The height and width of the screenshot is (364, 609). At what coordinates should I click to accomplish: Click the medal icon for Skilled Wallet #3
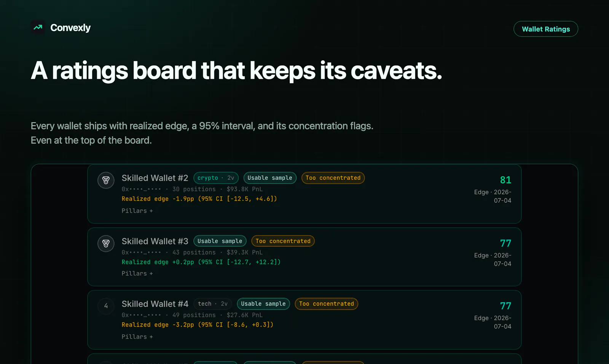pyautogui.click(x=106, y=243)
